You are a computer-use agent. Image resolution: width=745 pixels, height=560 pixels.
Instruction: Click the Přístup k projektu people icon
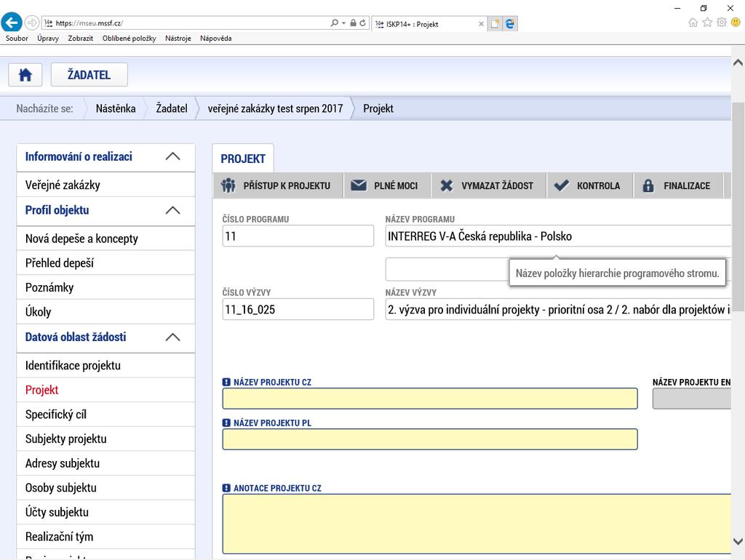[228, 185]
